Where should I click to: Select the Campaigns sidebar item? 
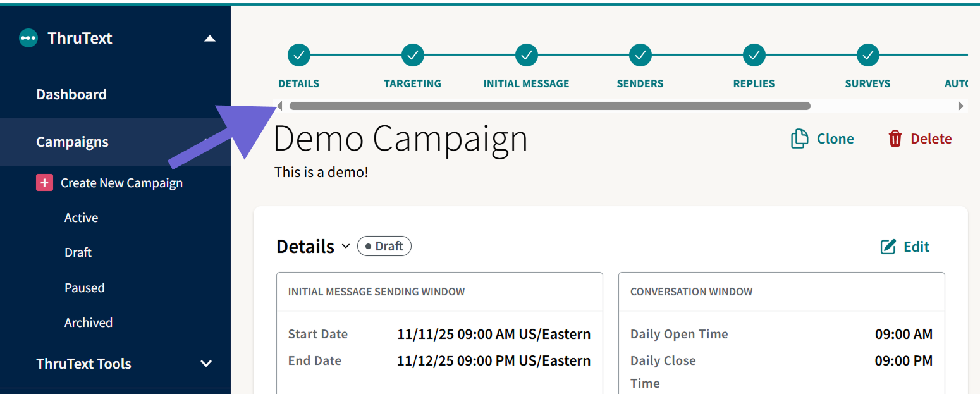pyautogui.click(x=72, y=142)
